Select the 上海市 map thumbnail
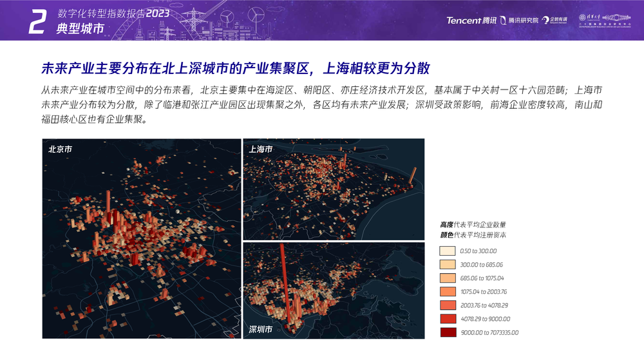The width and height of the screenshot is (644, 362). click(334, 189)
